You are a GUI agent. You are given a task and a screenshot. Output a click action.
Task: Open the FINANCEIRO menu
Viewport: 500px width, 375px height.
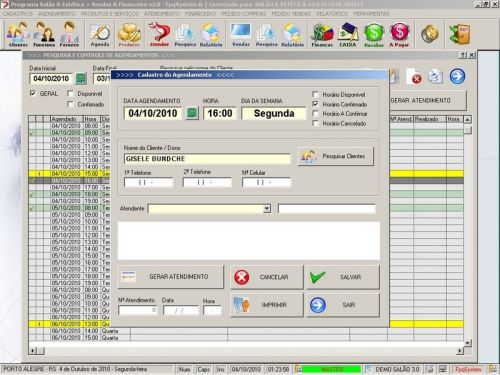point(201,14)
